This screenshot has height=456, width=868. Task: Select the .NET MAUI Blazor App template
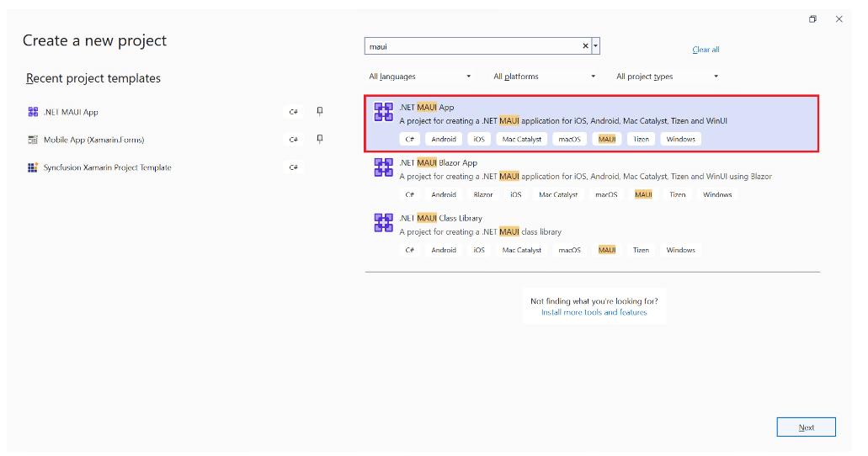(x=592, y=178)
